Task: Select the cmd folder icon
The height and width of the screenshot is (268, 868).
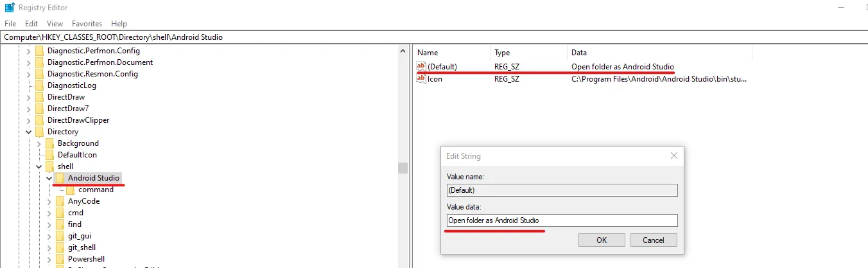Action: (60, 213)
